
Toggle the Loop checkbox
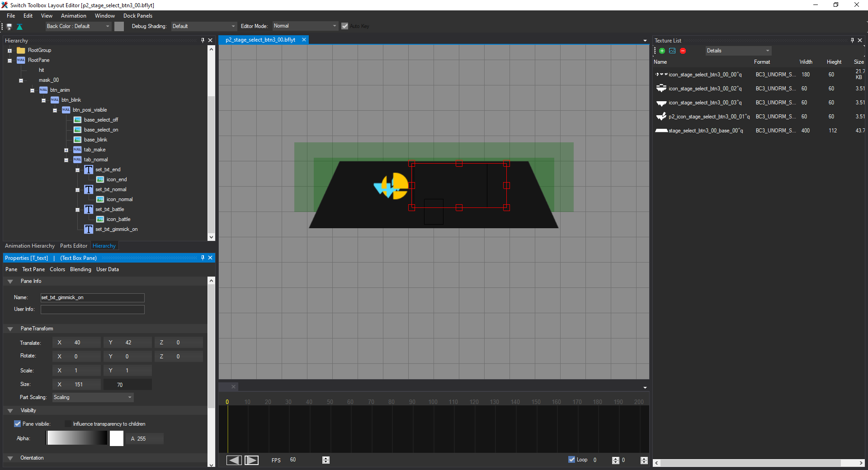[572, 460]
